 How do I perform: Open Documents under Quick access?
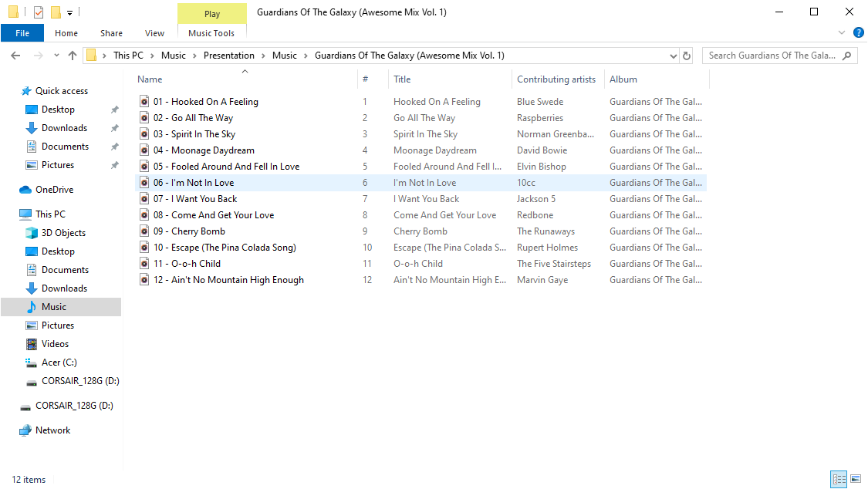[x=66, y=147]
